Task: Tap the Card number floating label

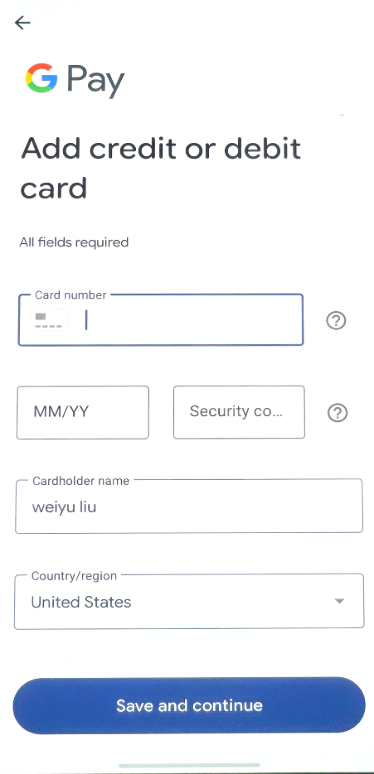Action: point(71,295)
